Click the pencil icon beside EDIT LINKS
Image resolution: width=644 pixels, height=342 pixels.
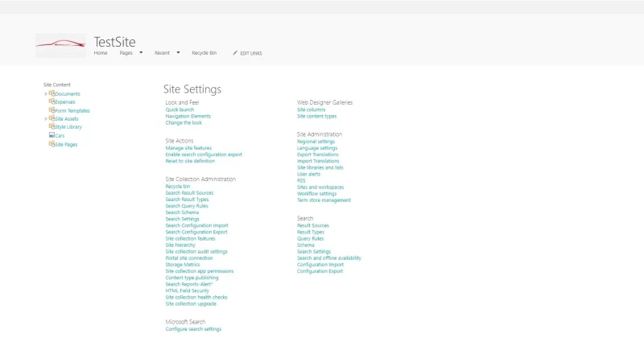(235, 53)
